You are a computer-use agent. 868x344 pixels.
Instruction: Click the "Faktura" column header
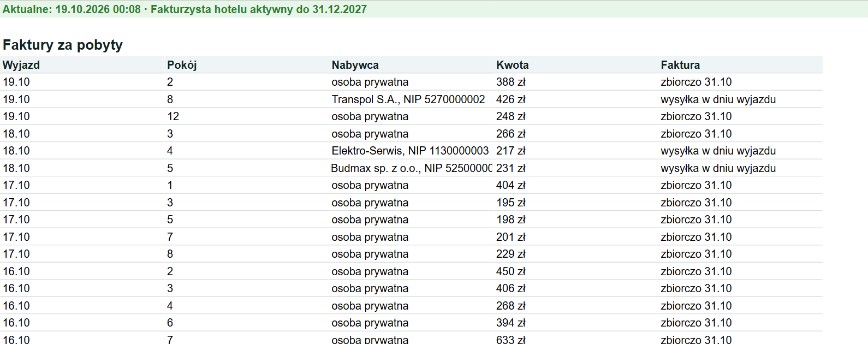[680, 65]
